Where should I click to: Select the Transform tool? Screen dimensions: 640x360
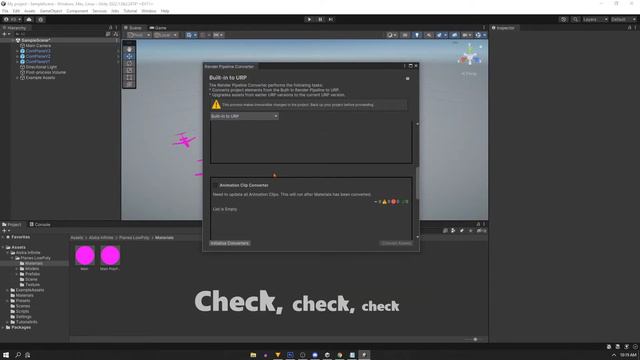129,84
